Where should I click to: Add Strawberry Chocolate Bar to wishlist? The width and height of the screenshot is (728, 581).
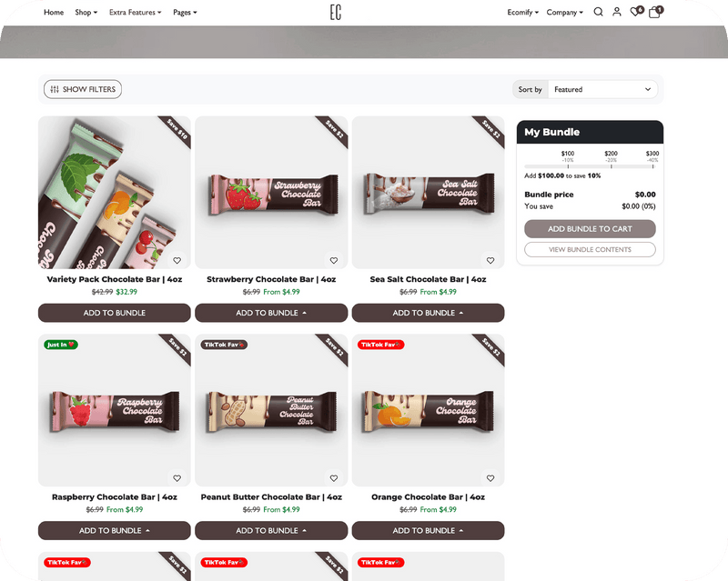tap(334, 260)
